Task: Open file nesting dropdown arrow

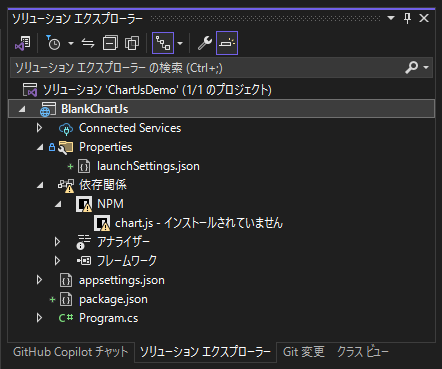Action: click(x=180, y=43)
